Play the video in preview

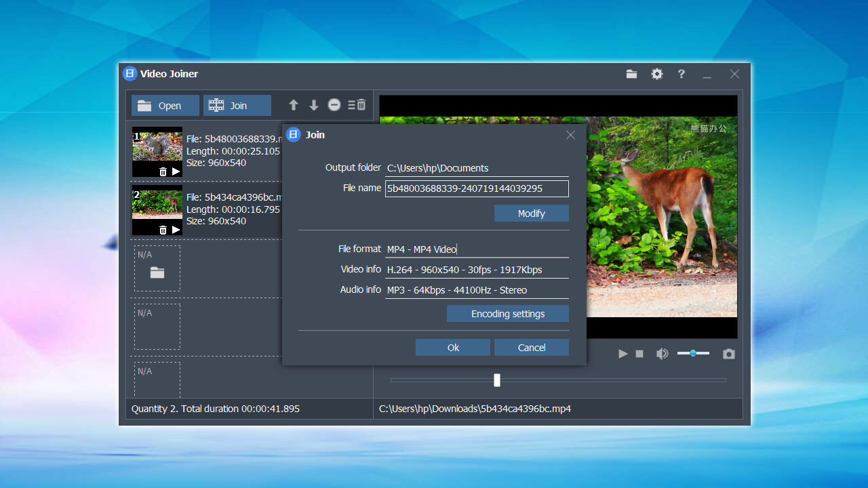623,354
